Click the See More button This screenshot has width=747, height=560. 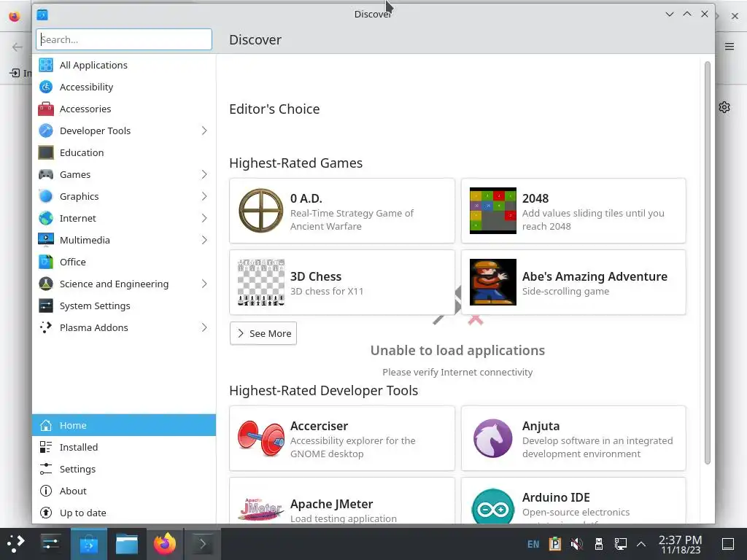pyautogui.click(x=263, y=333)
